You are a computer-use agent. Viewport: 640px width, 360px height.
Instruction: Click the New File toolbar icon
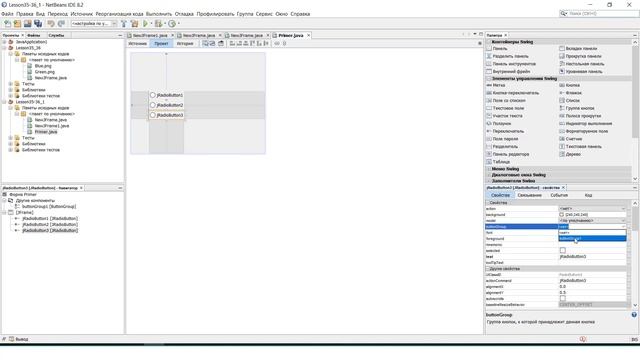[7, 24]
